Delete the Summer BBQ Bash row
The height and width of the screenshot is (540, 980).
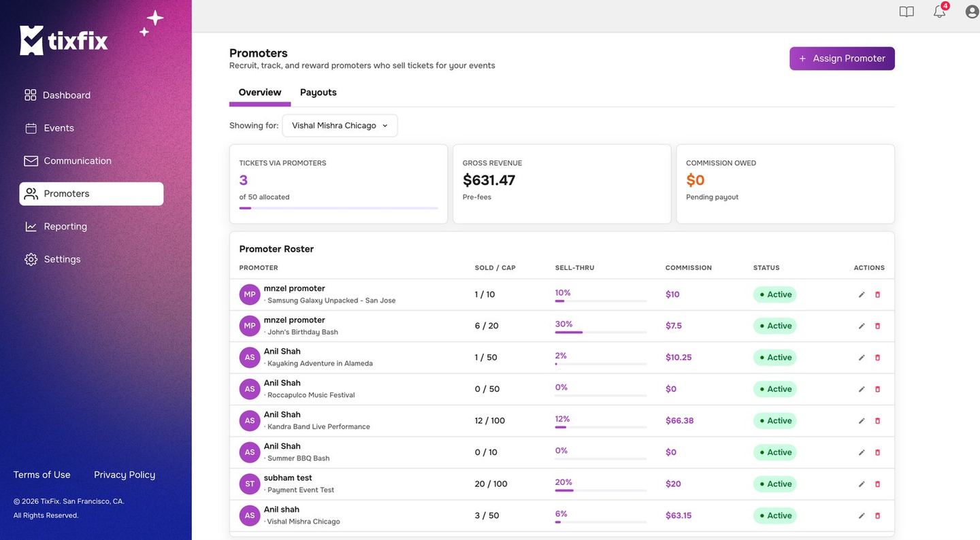pyautogui.click(x=877, y=452)
